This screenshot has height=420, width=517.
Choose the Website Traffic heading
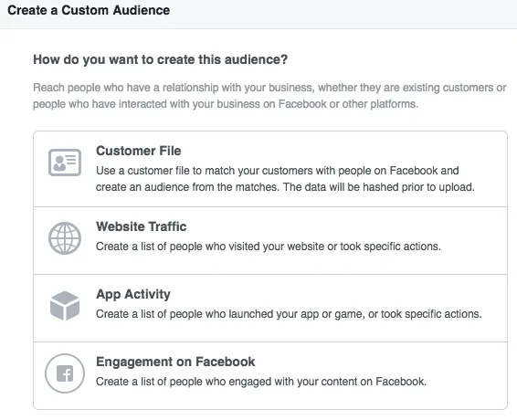[x=141, y=226]
